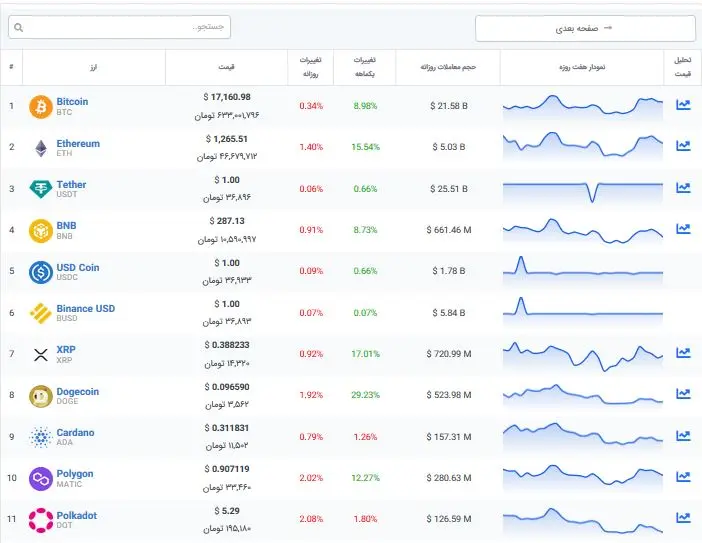The height and width of the screenshot is (543, 702).
Task: Open the Ethereum coin link
Action: [78, 144]
